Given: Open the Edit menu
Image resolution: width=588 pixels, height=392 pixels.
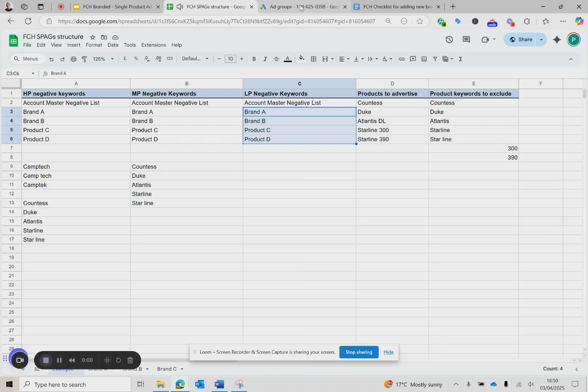Looking at the screenshot, I should coord(41,45).
